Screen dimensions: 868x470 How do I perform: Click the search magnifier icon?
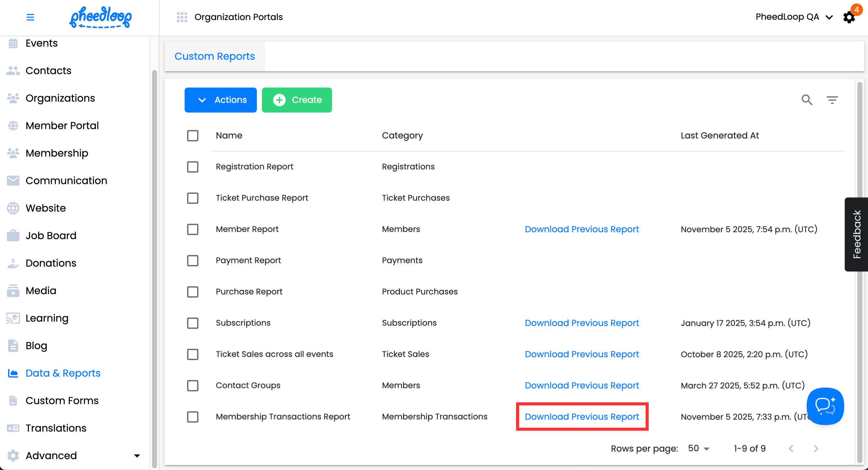807,100
